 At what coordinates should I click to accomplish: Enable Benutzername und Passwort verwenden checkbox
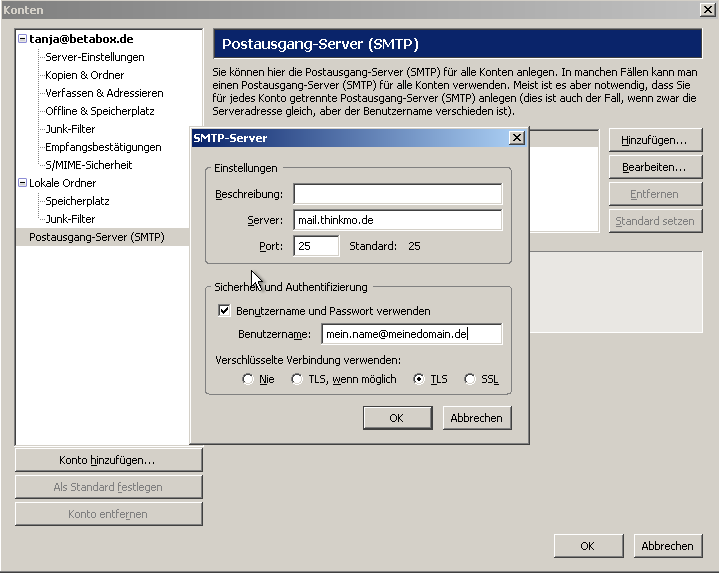coord(224,311)
